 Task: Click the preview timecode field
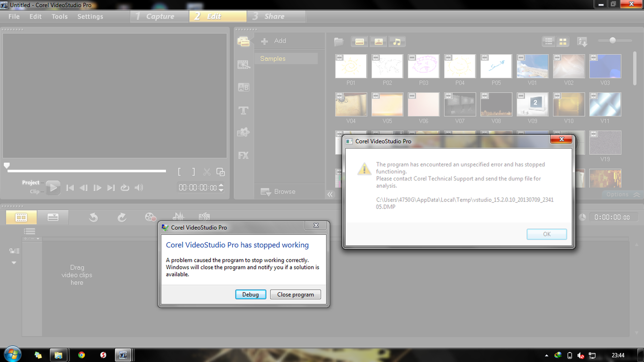[198, 188]
